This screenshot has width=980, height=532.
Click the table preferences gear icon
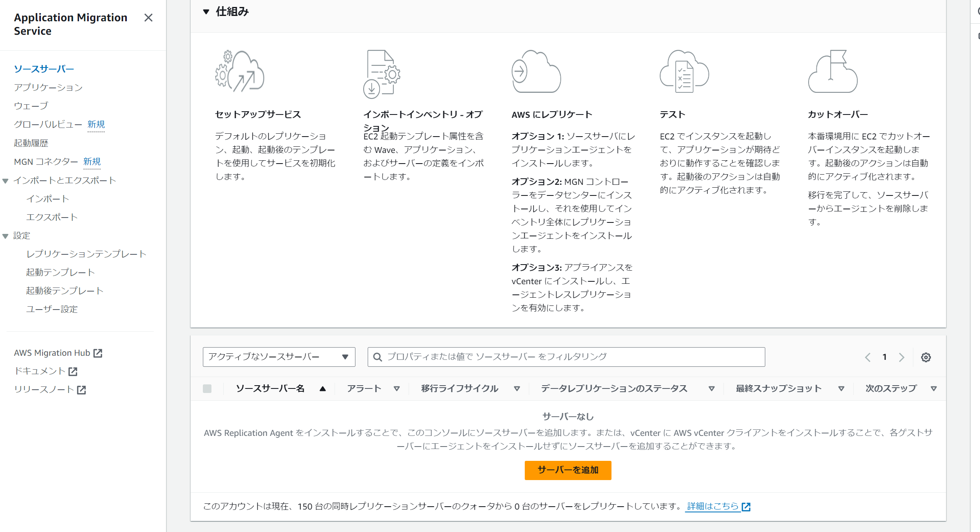point(926,357)
